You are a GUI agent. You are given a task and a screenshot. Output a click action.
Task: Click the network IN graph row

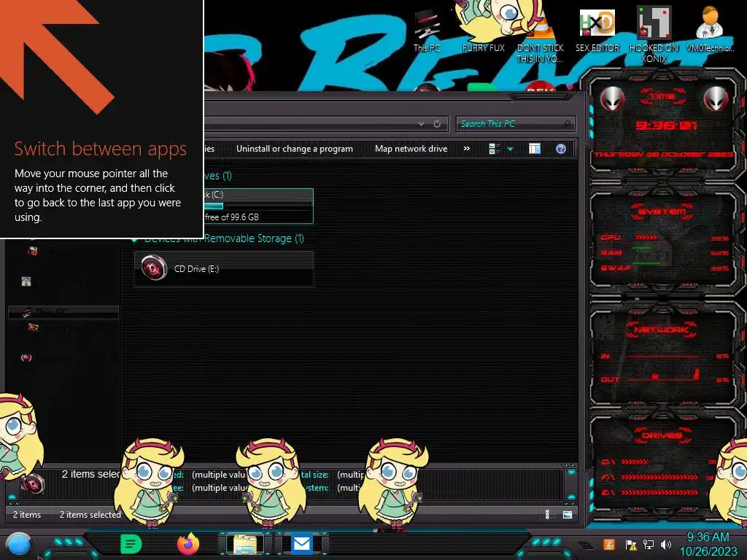[x=664, y=356]
